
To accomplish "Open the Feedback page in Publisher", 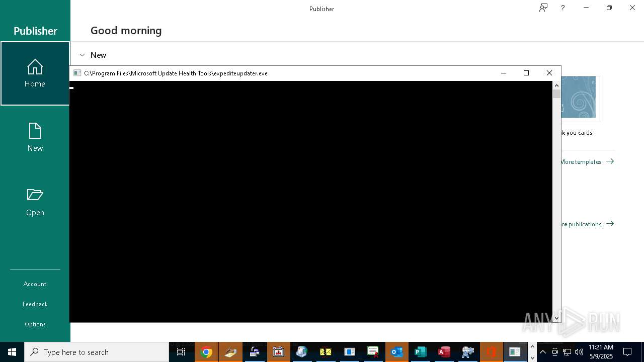I will [35, 304].
